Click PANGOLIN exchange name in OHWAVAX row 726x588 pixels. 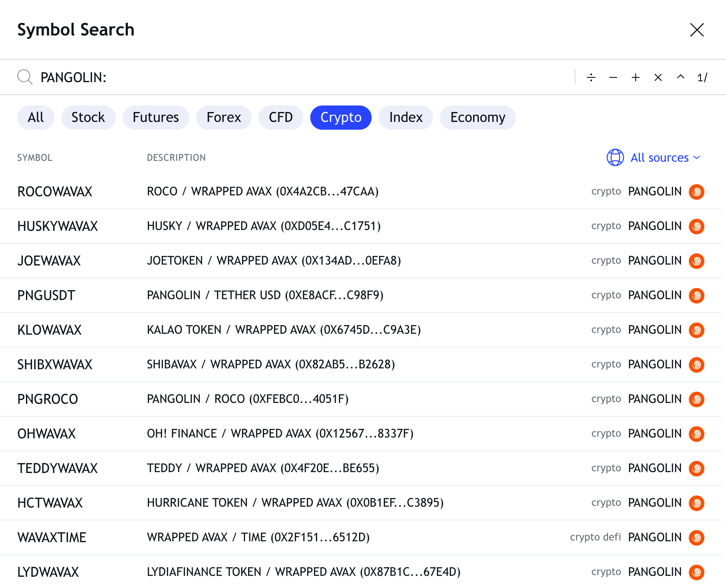[x=655, y=434]
